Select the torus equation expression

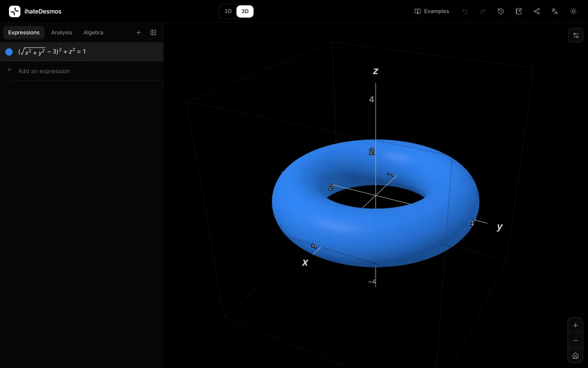(82, 52)
